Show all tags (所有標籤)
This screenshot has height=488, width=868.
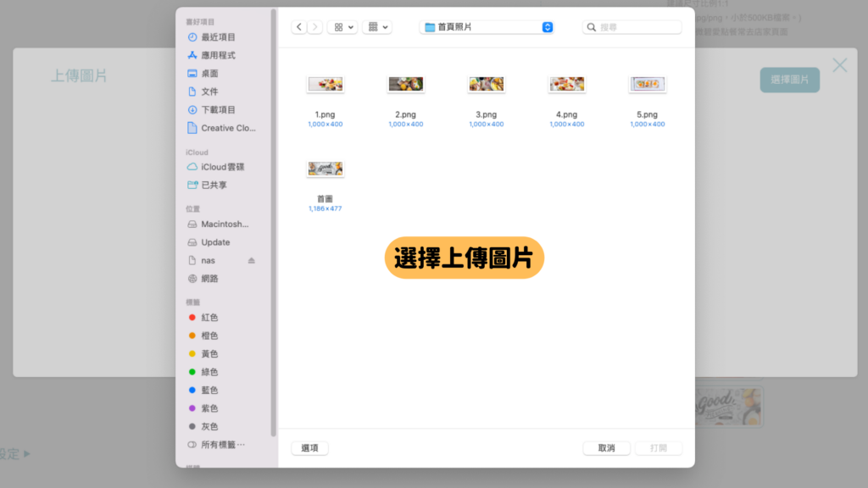(223, 444)
